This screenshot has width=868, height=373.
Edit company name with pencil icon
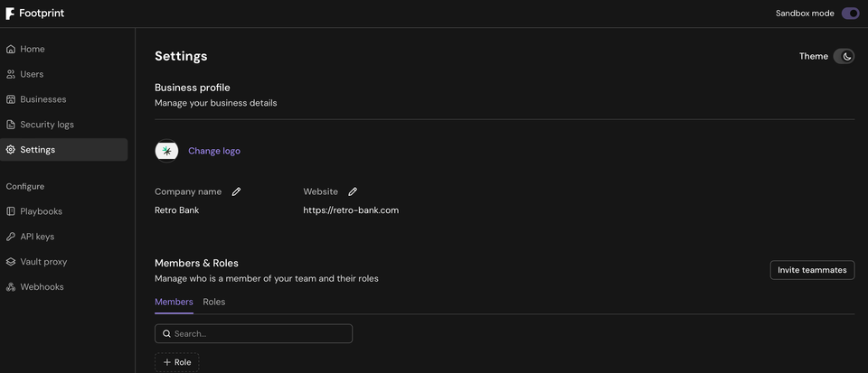(236, 191)
